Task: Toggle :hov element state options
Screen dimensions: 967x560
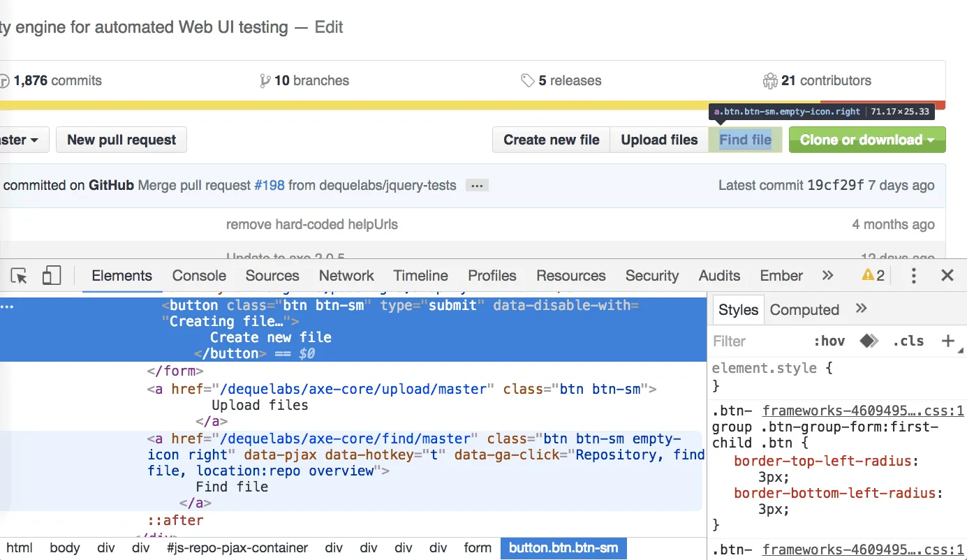Action: coord(829,341)
